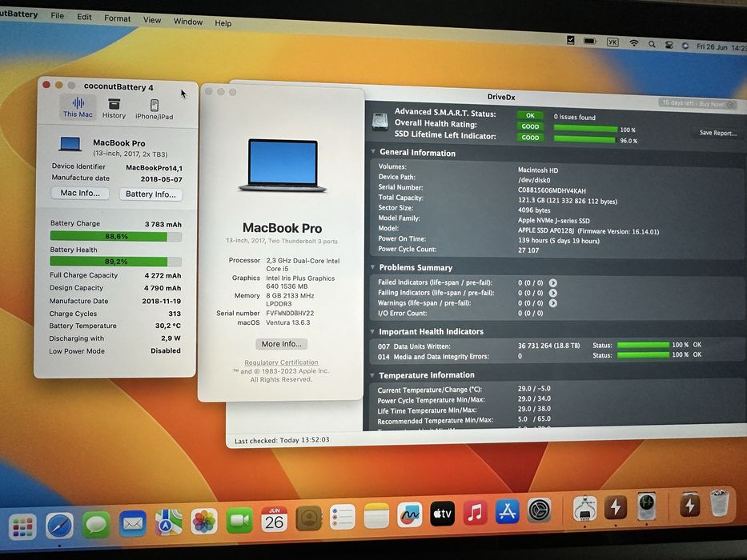The width and height of the screenshot is (747, 560).
Task: Select the This Mac tab in coconutBattery
Action: [78, 106]
